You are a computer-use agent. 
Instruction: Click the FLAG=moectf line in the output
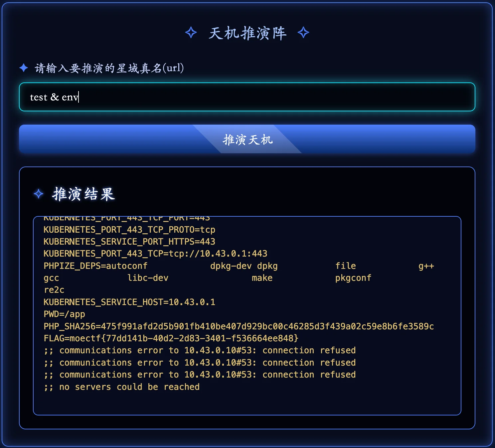[x=171, y=338]
